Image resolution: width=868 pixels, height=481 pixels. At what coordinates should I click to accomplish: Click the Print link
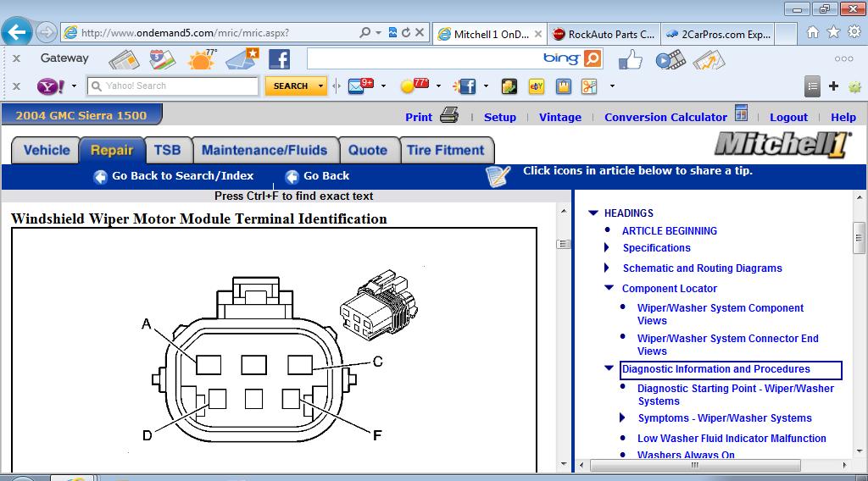pyautogui.click(x=419, y=117)
